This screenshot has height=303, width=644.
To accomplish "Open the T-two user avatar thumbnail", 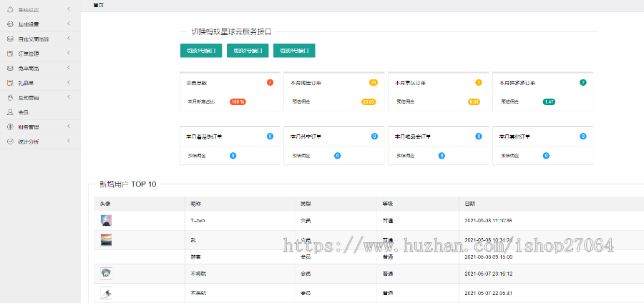I will [106, 220].
